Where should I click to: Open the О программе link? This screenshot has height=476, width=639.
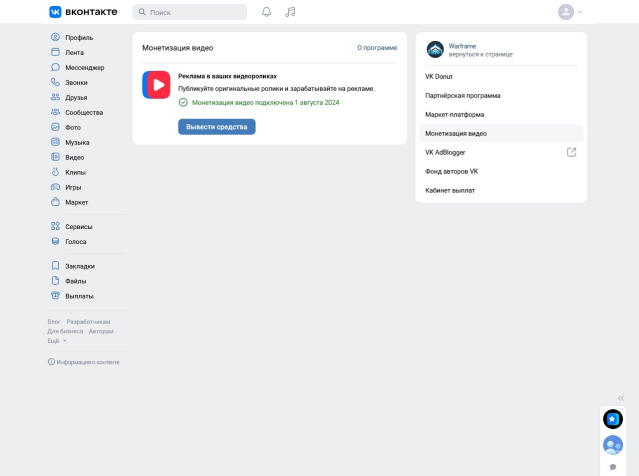(377, 47)
